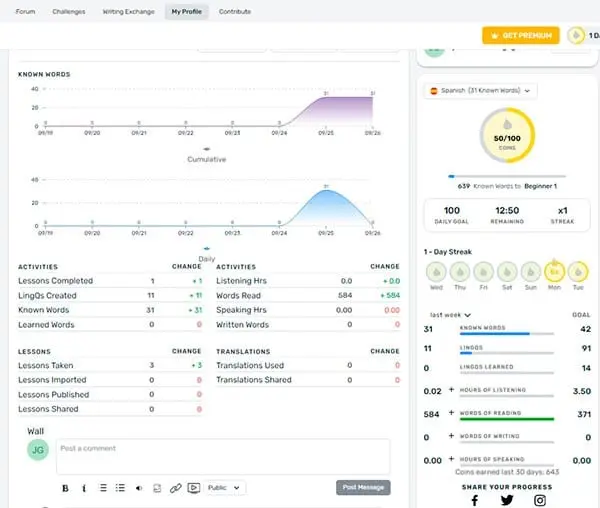This screenshot has height=508, width=600.
Task: Select the My Profile tab
Action: pos(186,11)
